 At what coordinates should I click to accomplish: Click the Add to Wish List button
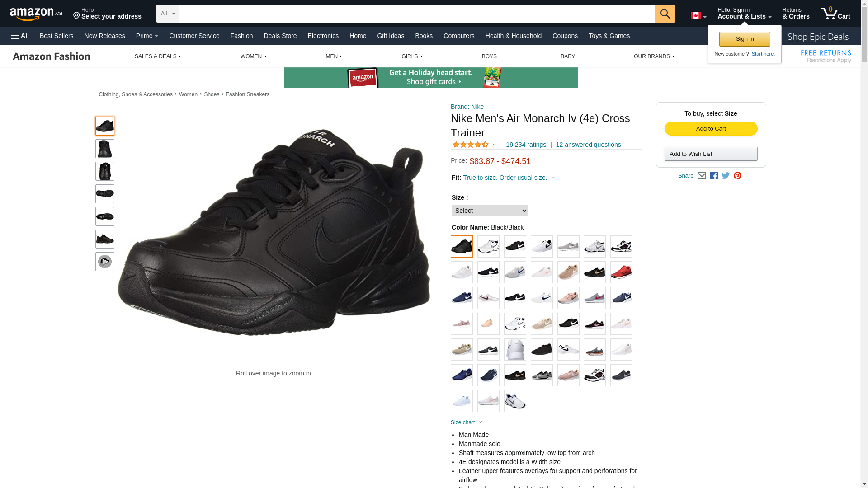tap(711, 154)
